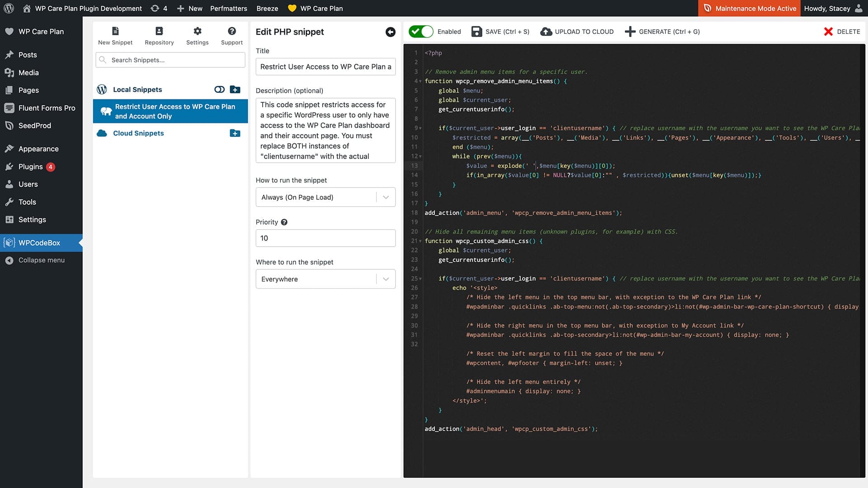This screenshot has width=868, height=488.
Task: Click the red X delete icon
Action: pyautogui.click(x=828, y=32)
